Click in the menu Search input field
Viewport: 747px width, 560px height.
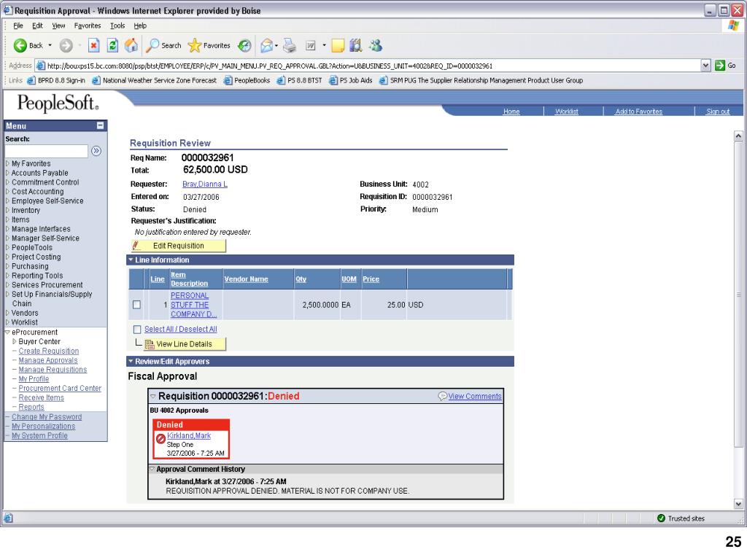(x=46, y=151)
